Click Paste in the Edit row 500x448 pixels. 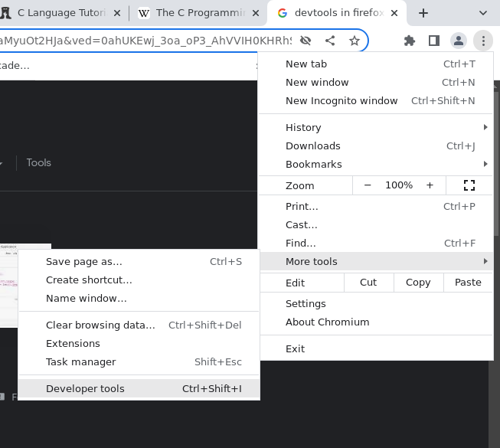(468, 283)
